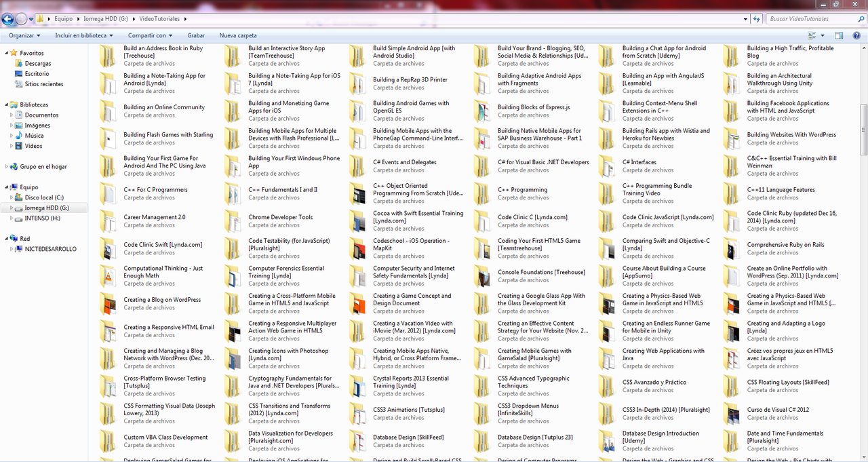Viewport: 868px width, 462px height.
Task: Select the Building Websites With WordPress folder icon
Action: pos(732,138)
